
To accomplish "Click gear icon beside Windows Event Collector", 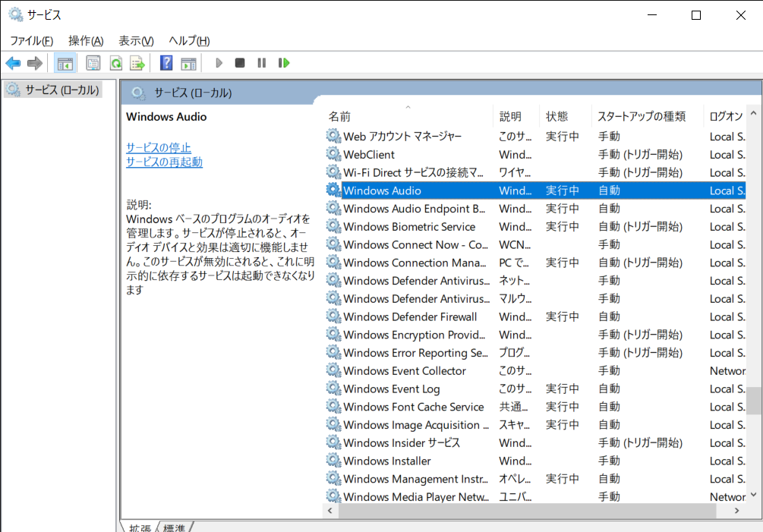I will (333, 370).
